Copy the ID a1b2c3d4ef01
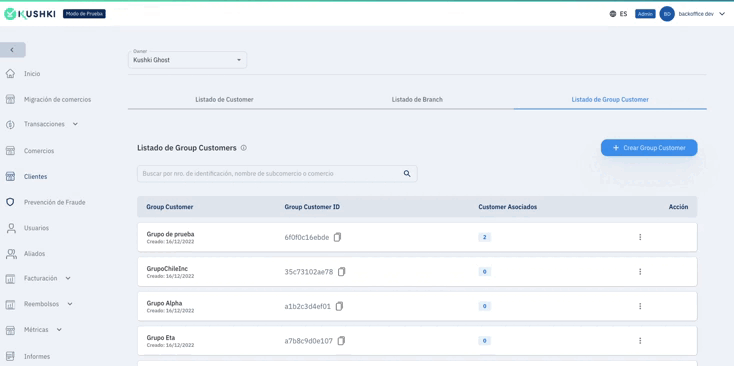 pyautogui.click(x=339, y=306)
